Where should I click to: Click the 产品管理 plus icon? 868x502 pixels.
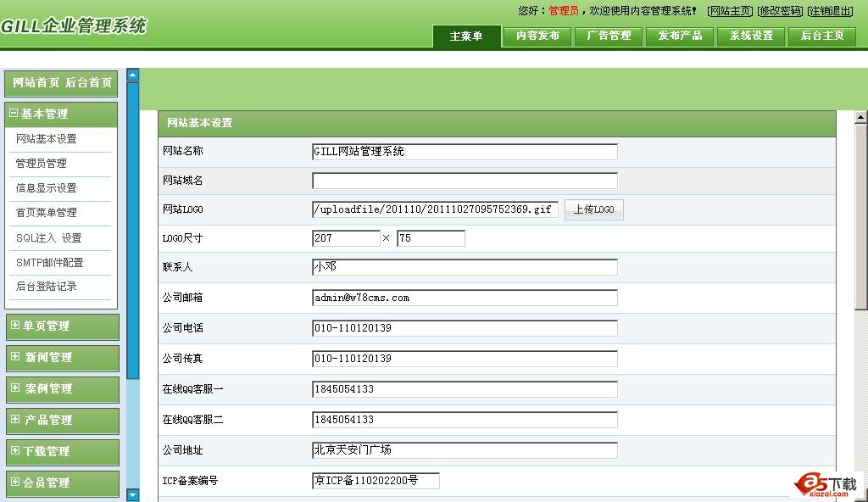click(x=14, y=420)
